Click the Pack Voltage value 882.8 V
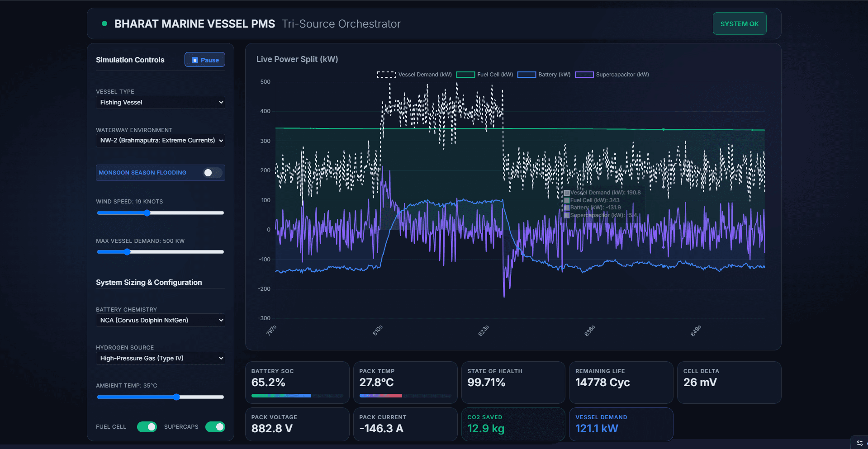The height and width of the screenshot is (449, 868). [272, 429]
